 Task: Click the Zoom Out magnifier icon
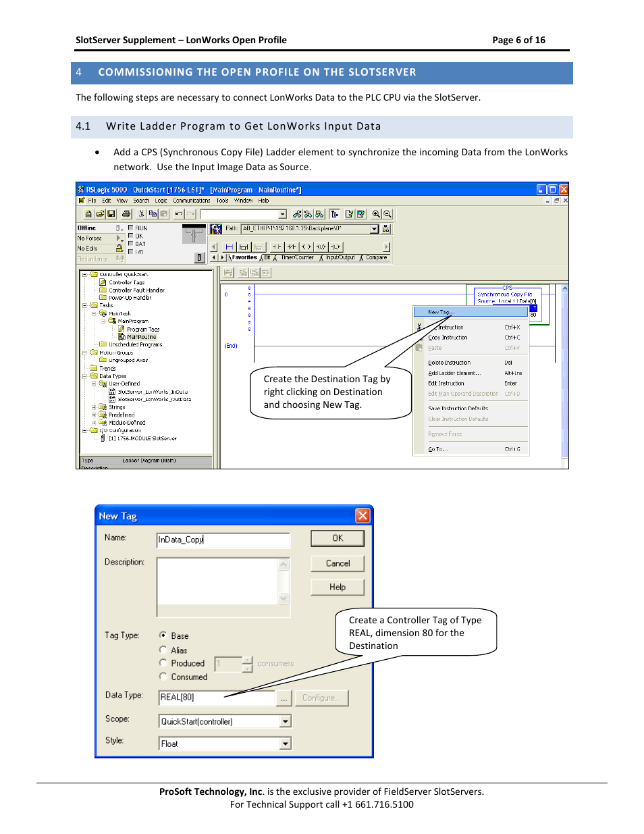point(387,214)
